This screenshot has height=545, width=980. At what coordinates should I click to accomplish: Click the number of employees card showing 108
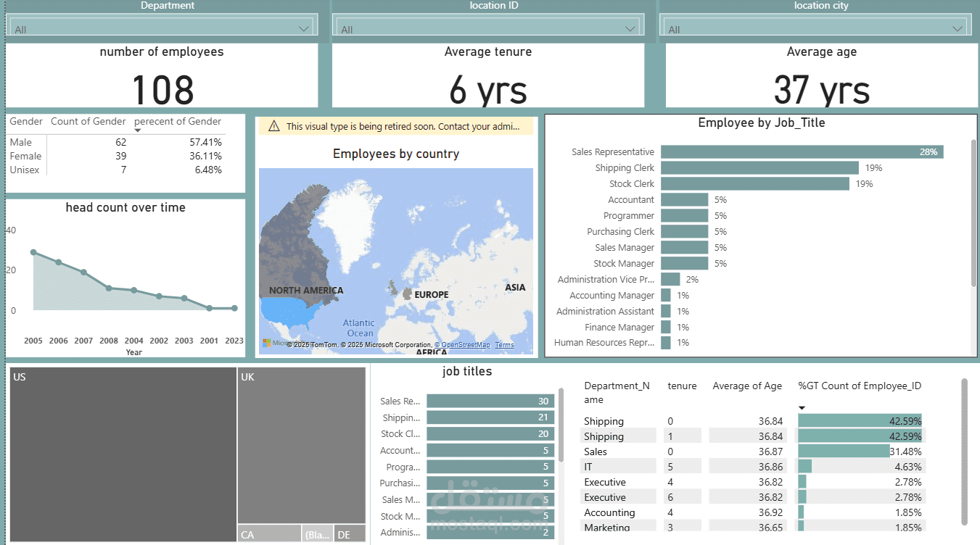162,75
